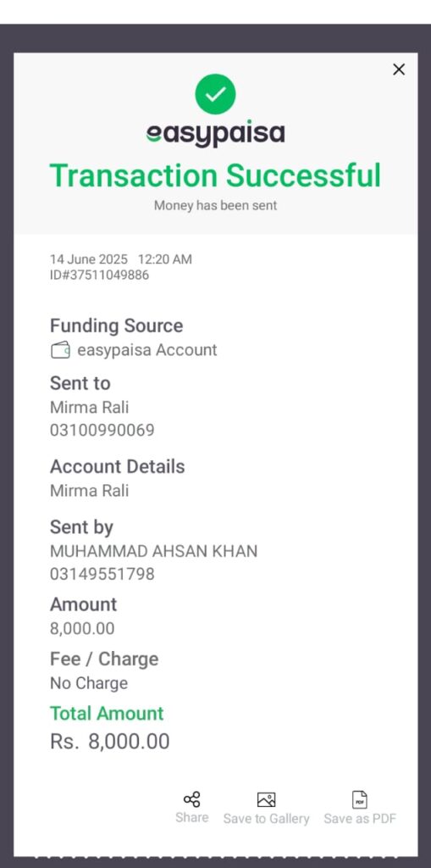Select the sender name MUHAMMAD AHSAN KHAN

[154, 551]
